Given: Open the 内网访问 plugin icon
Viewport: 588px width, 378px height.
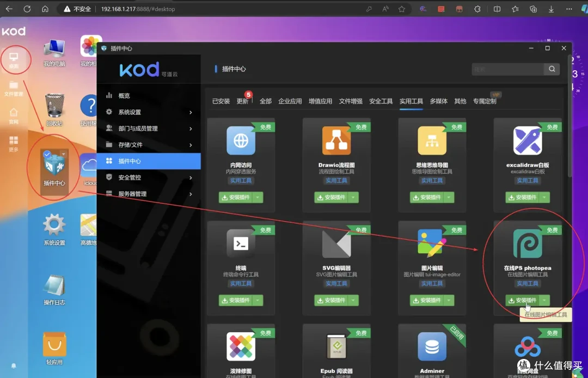Looking at the screenshot, I should click(x=241, y=141).
